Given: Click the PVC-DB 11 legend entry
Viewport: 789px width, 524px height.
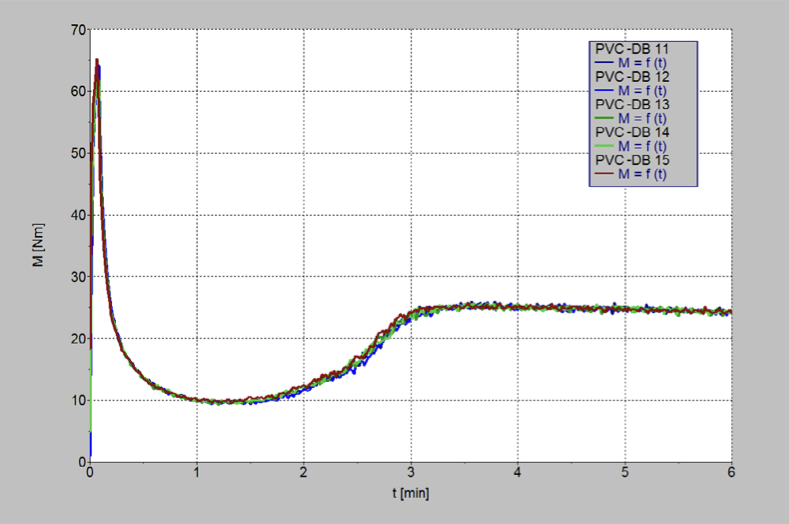Looking at the screenshot, I should [632, 47].
